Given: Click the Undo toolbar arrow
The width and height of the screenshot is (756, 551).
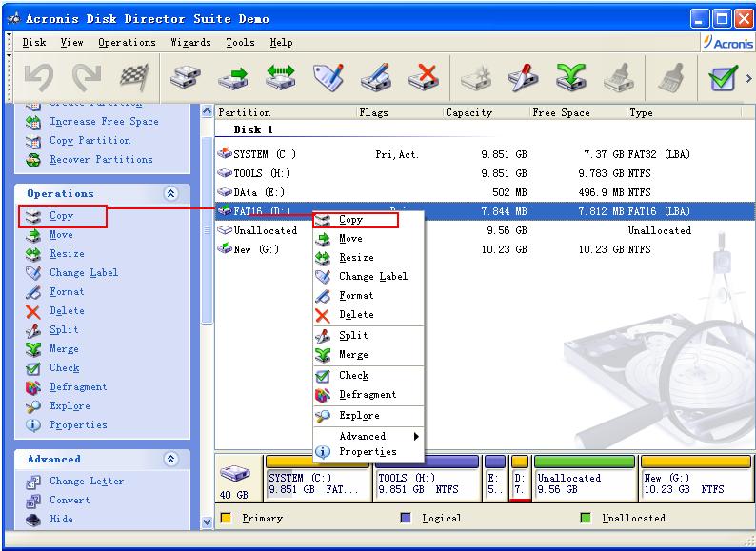Looking at the screenshot, I should click(x=39, y=77).
